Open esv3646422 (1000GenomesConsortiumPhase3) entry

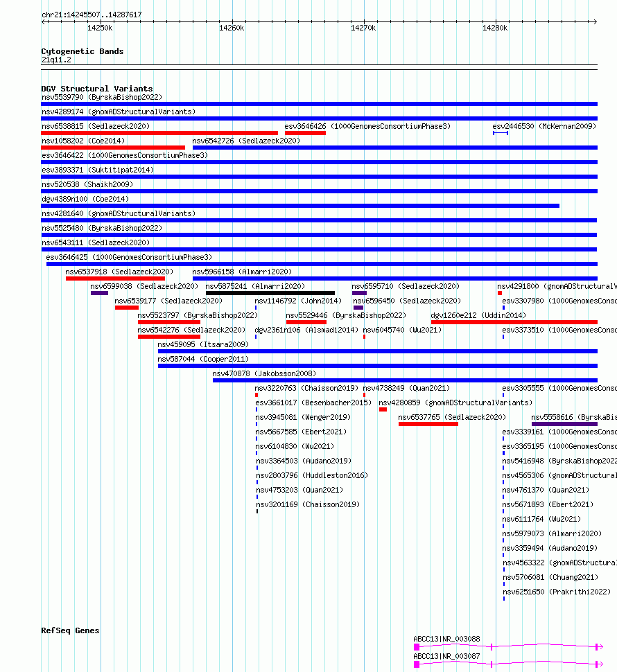click(x=125, y=156)
